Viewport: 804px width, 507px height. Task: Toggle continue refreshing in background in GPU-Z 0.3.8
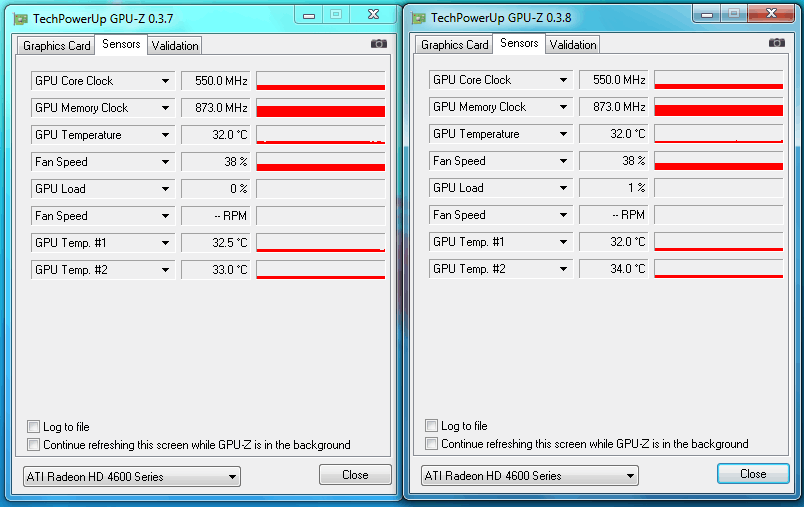(x=431, y=443)
